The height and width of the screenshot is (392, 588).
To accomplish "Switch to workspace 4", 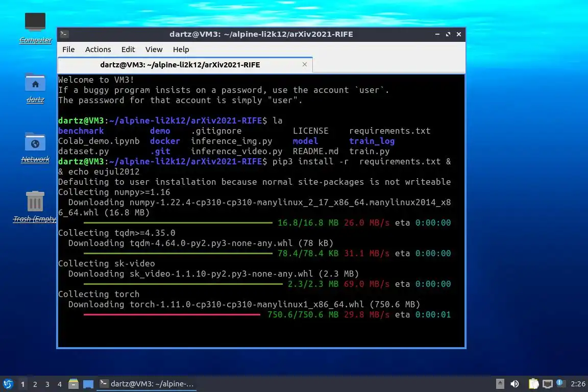I will [x=60, y=384].
